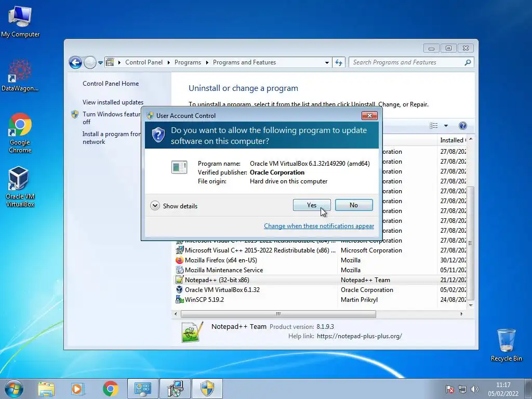
Task: Go back in Control Panel window
Action: pos(75,62)
